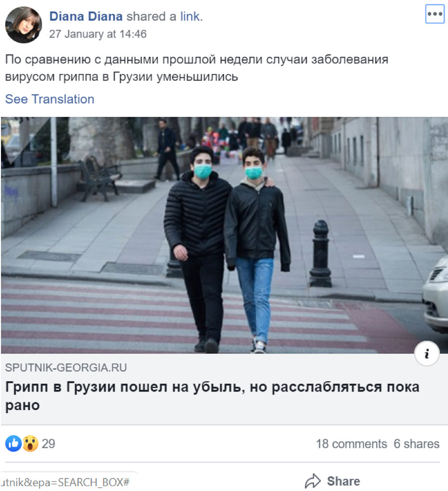Open the list of 29 reactions
This screenshot has width=448, height=491.
pos(48,444)
